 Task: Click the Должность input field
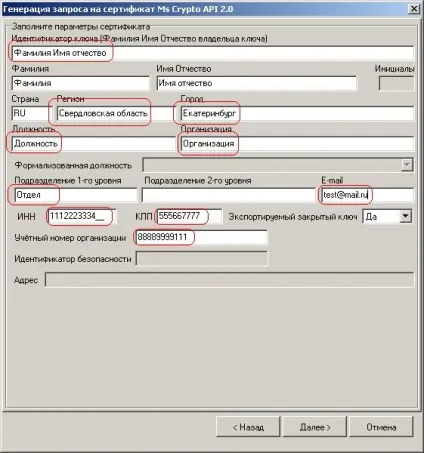tap(93, 144)
